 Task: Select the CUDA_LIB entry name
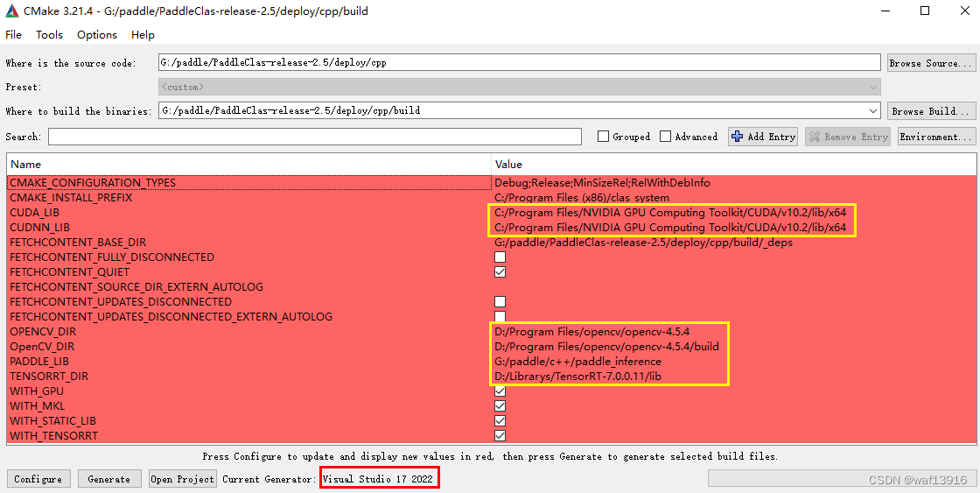[34, 213]
